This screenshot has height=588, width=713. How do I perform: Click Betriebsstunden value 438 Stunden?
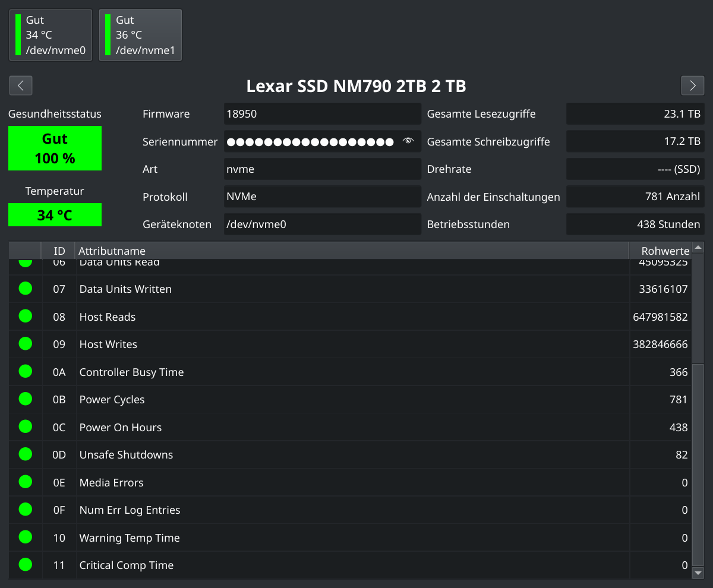635,225
